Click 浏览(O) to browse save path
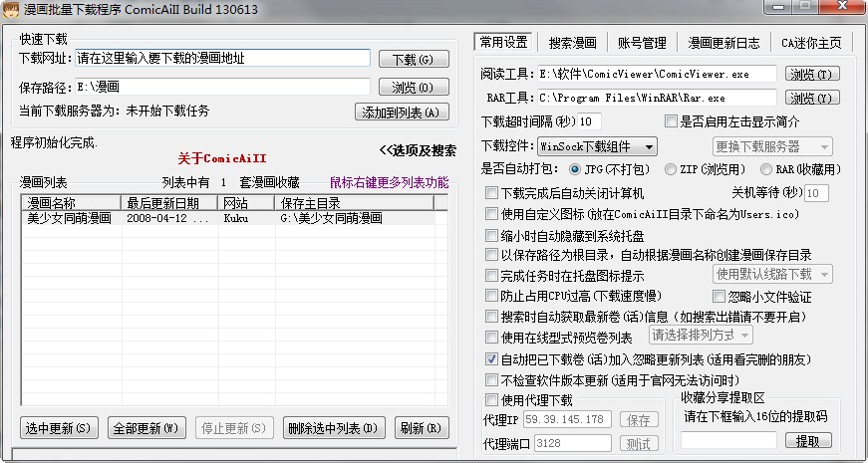This screenshot has width=868, height=463. (x=413, y=88)
